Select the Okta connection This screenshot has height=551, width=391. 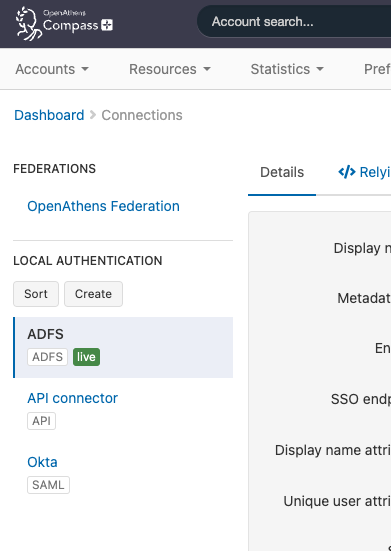point(42,462)
